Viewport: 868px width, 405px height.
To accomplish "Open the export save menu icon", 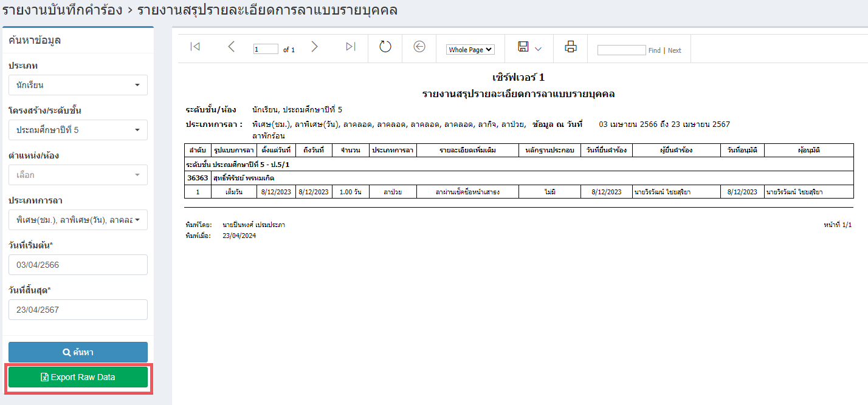I will click(x=523, y=47).
